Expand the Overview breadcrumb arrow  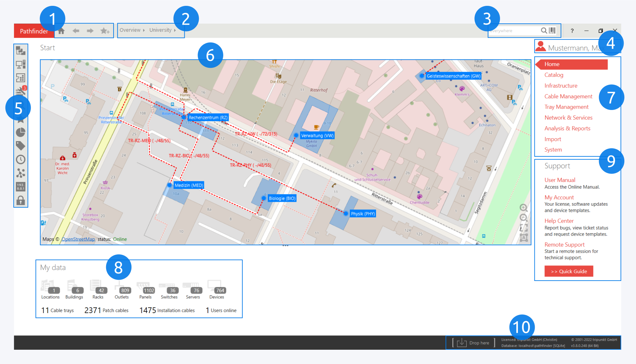[144, 30]
